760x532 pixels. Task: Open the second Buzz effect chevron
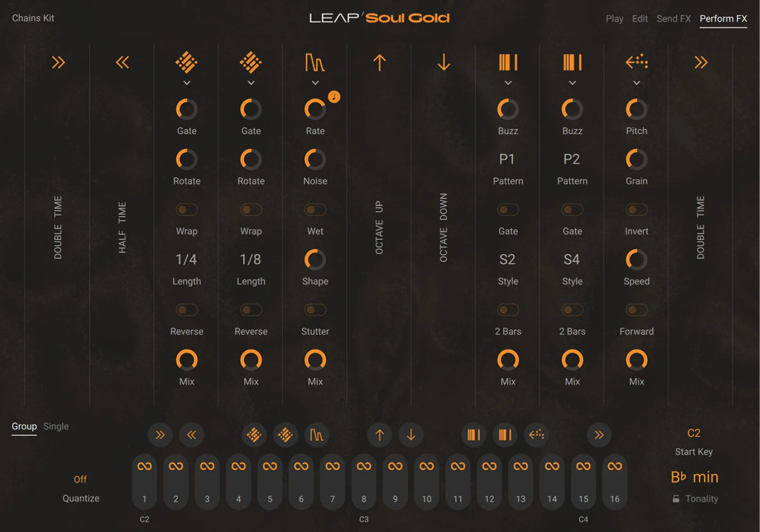(572, 83)
